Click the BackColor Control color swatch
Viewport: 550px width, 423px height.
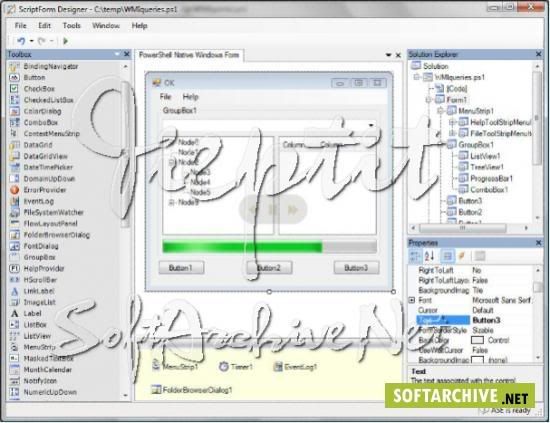(477, 340)
